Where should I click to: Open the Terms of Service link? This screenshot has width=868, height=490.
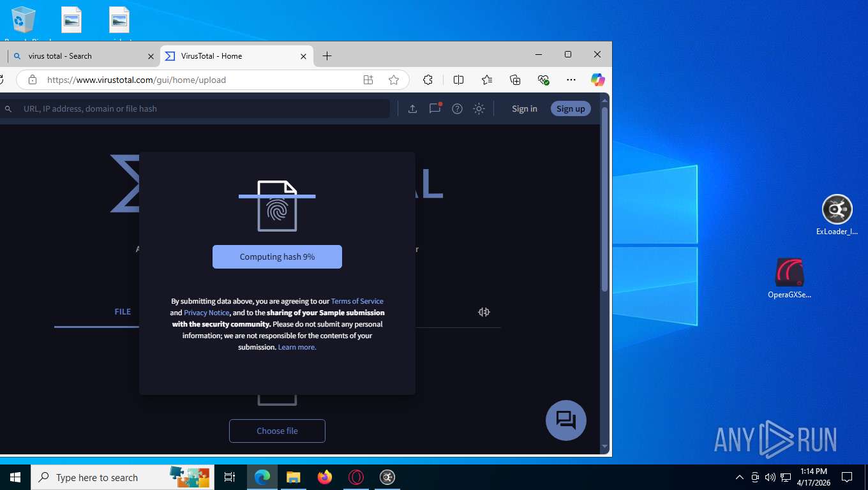click(357, 301)
